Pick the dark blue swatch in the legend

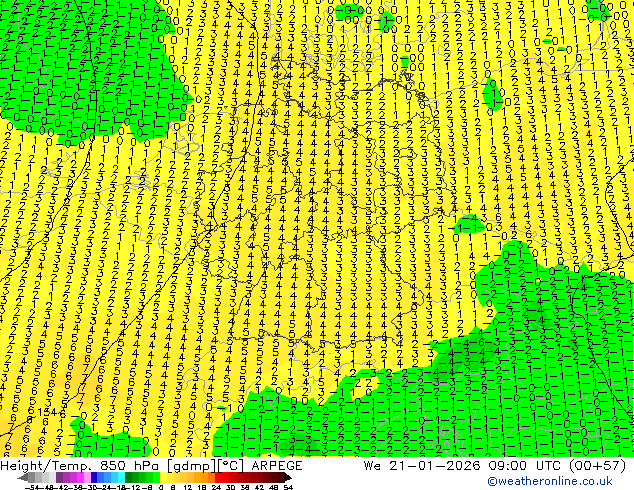94,477
